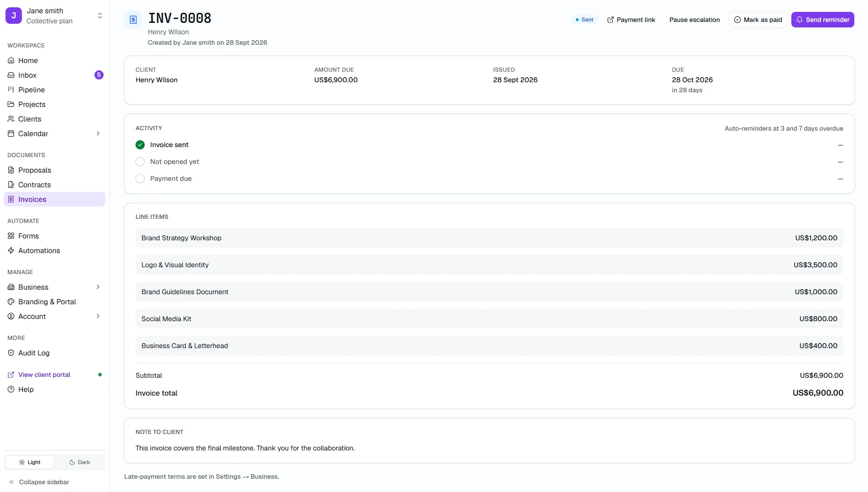Click the Business building icon

click(11, 287)
